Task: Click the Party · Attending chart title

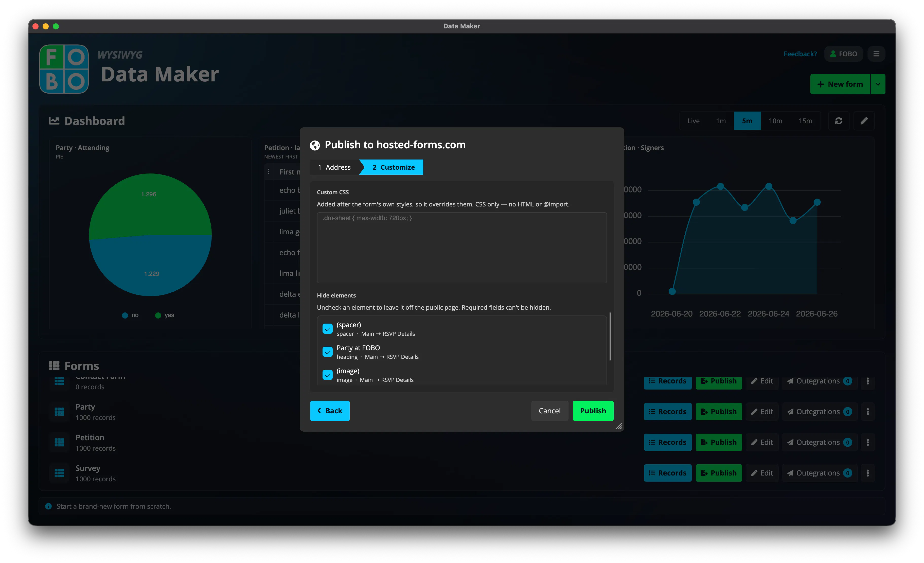Action: pos(82,148)
